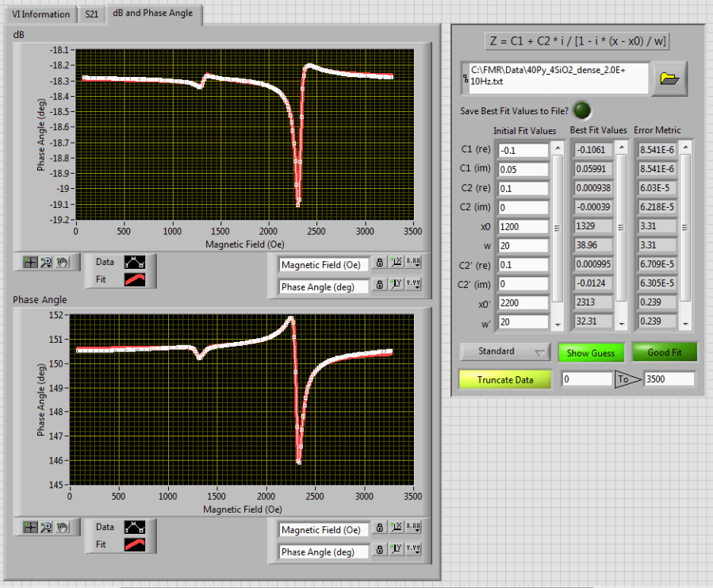Image resolution: width=713 pixels, height=588 pixels.
Task: Click the folder icon to browse data file
Action: [x=670, y=78]
